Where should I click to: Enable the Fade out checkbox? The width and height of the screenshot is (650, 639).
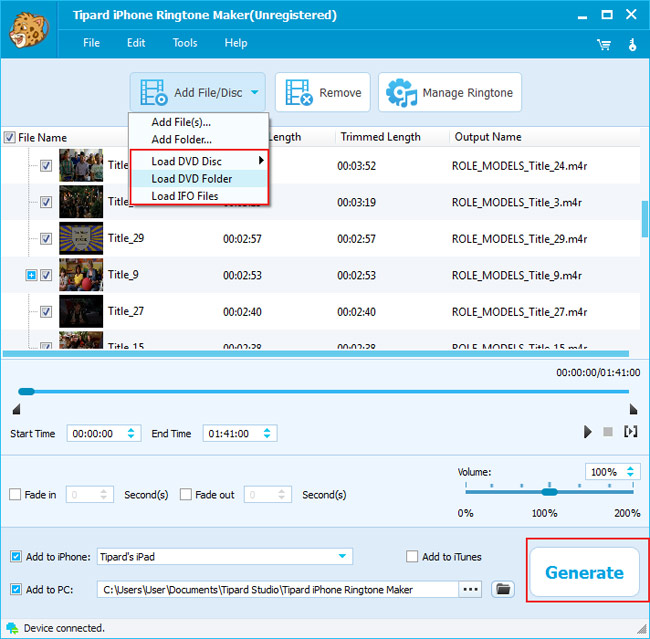pyautogui.click(x=186, y=494)
